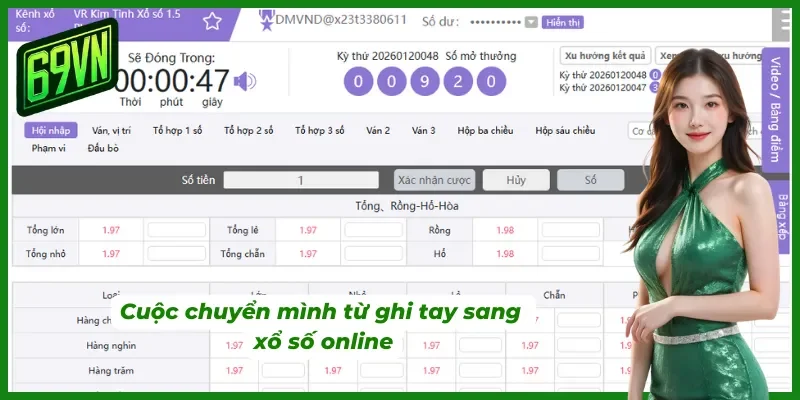Click the Tổng nhỏ bet input field

(x=177, y=254)
